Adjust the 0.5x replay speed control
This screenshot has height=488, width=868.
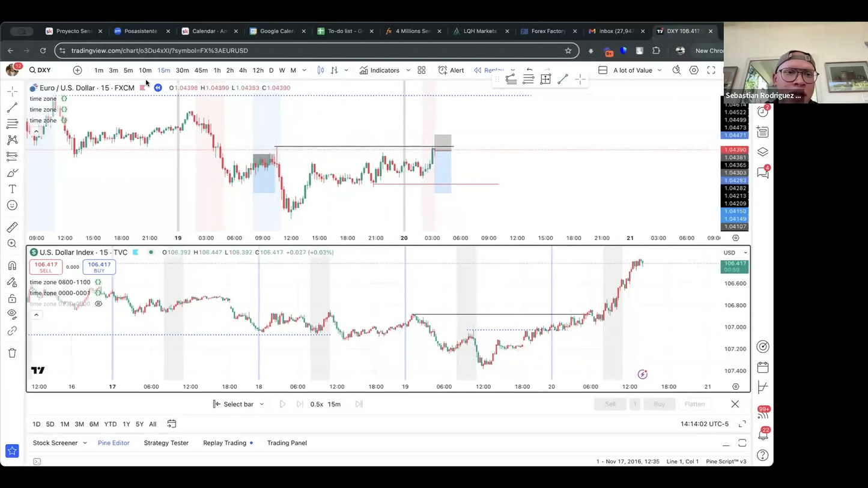(317, 404)
